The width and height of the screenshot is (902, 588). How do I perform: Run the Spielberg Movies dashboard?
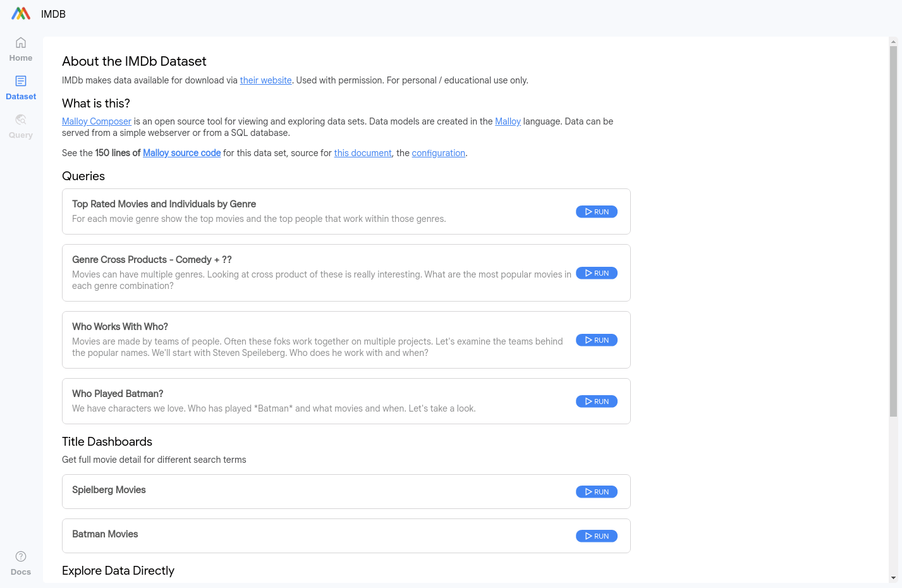597,492
